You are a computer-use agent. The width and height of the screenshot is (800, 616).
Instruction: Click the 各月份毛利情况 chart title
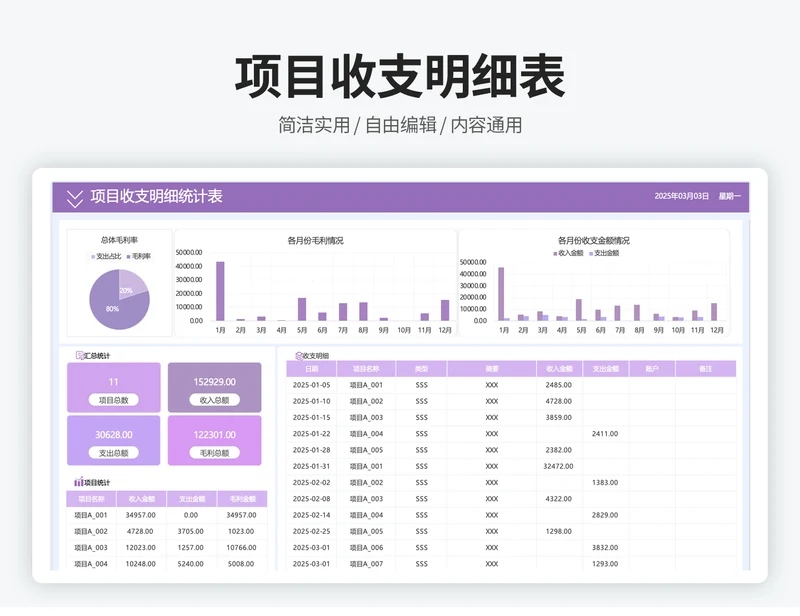pyautogui.click(x=315, y=240)
